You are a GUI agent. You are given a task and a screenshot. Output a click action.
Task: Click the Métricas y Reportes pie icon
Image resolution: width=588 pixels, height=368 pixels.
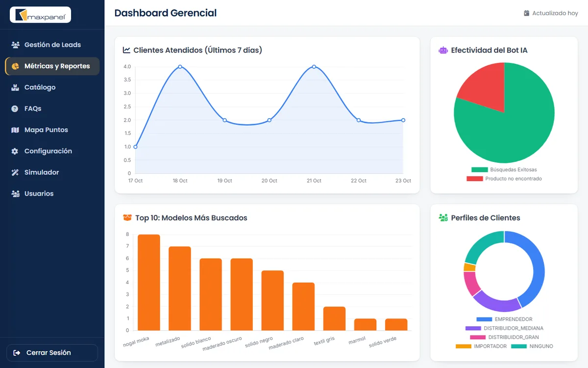click(15, 66)
